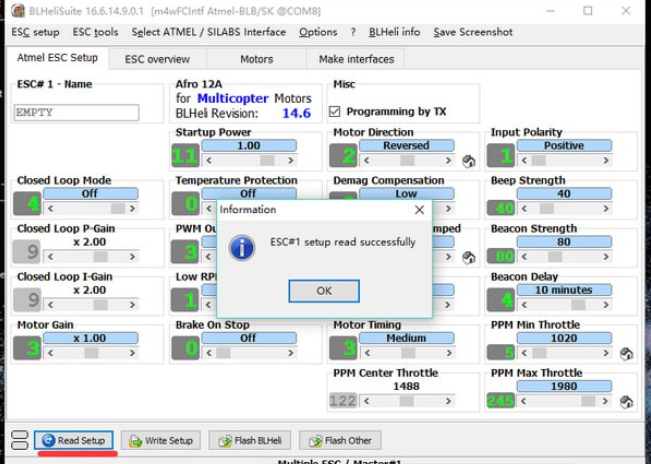This screenshot has width=651, height=464.
Task: Click the Flash Other button
Action: [x=340, y=440]
